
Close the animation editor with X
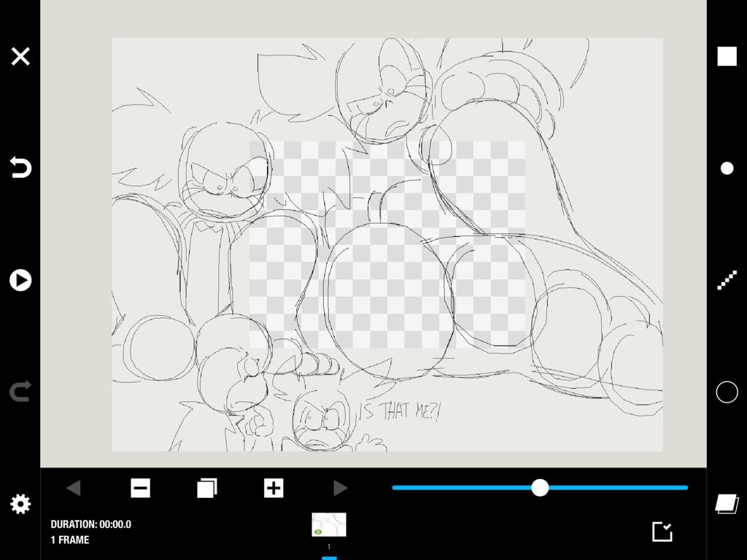(x=20, y=56)
